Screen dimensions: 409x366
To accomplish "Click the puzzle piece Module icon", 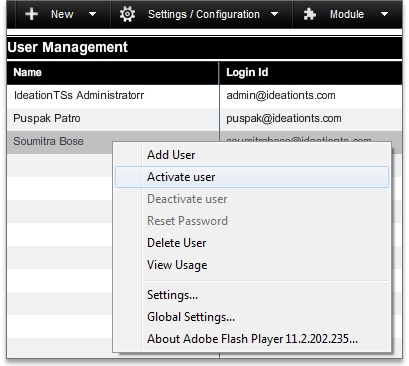I will (310, 14).
